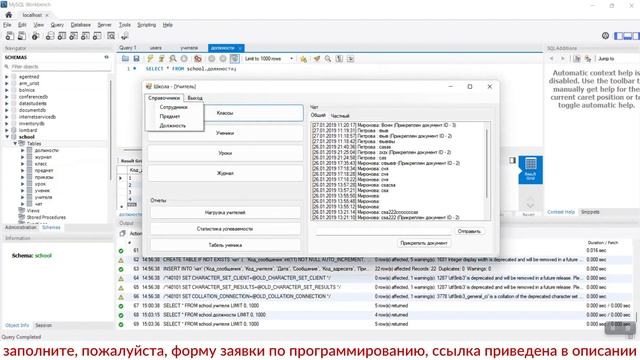640x360 pixels.
Task: Run Explain plan magnifier-lightning icon
Action: pyautogui.click(x=173, y=59)
